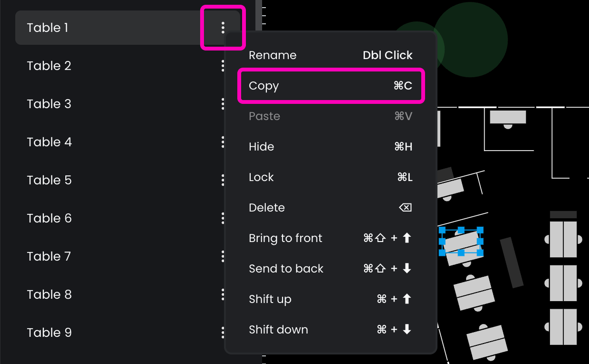Choose Copy from the context menu
This screenshot has width=589, height=364.
[331, 86]
